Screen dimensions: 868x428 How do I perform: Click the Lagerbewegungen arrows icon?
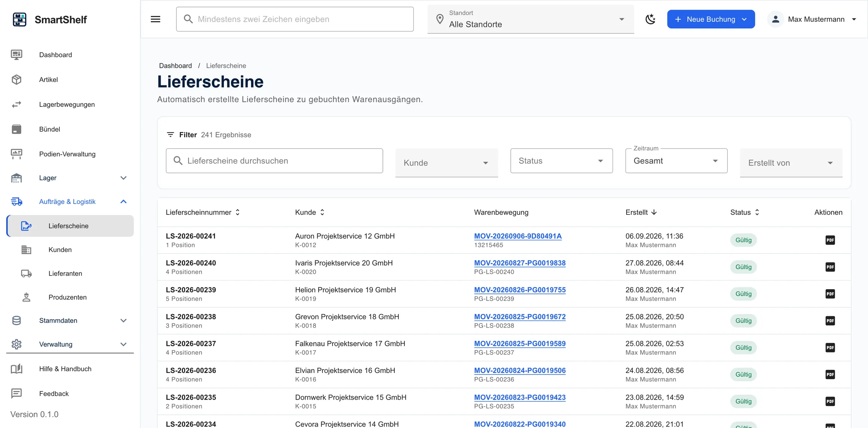pos(16,104)
